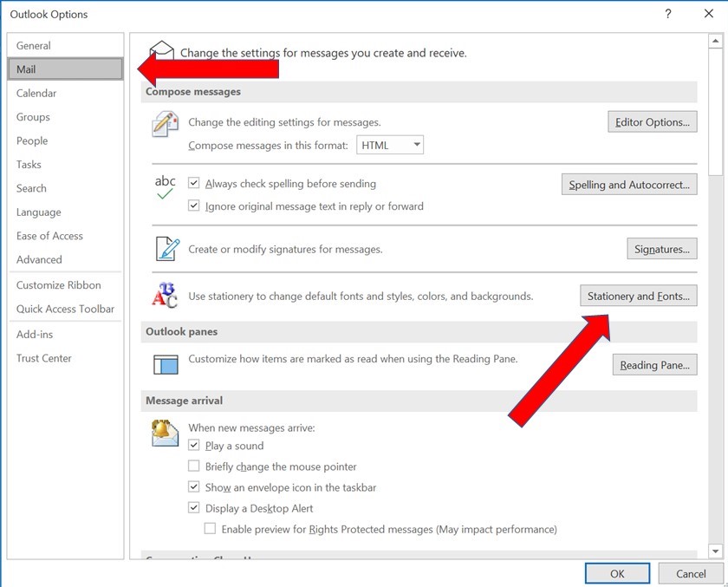Open the Add-ins category

click(66, 335)
